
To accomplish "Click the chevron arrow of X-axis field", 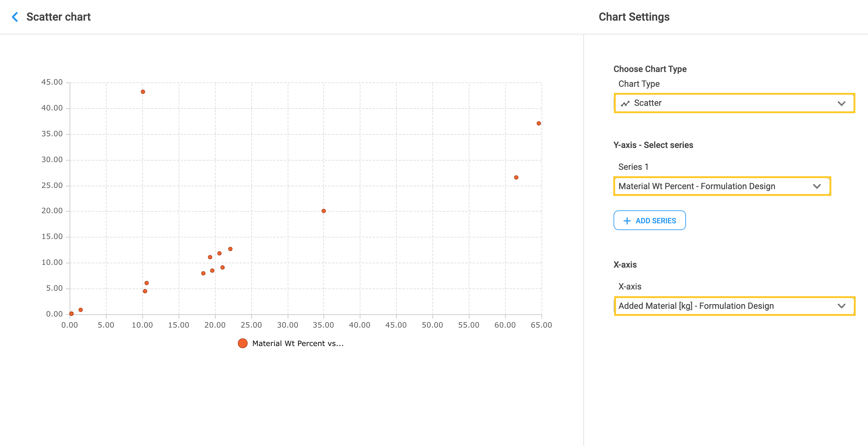I will tap(842, 306).
